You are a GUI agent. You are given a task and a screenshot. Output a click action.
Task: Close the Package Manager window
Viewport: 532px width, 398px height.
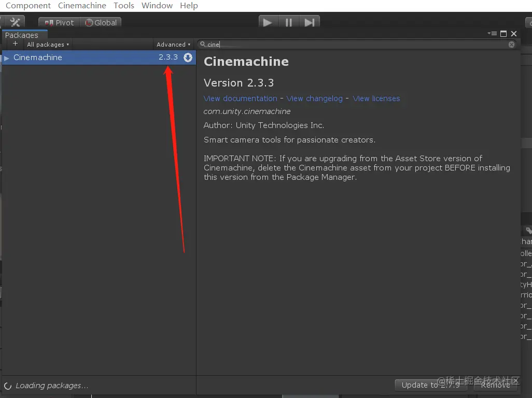[514, 34]
